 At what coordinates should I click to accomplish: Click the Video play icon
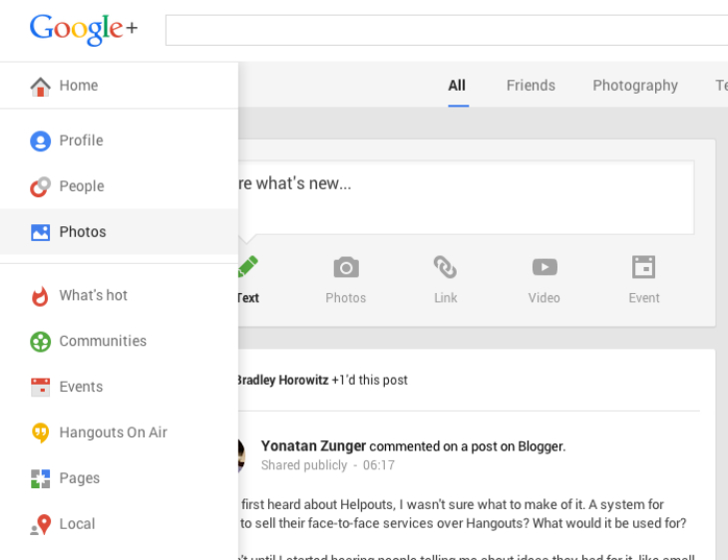tap(545, 267)
